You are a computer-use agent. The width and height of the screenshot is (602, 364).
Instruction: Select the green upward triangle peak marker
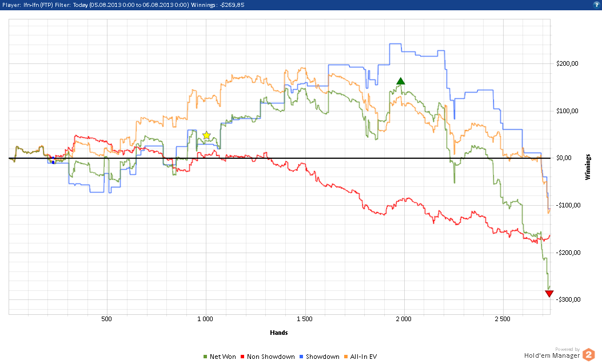tap(401, 81)
